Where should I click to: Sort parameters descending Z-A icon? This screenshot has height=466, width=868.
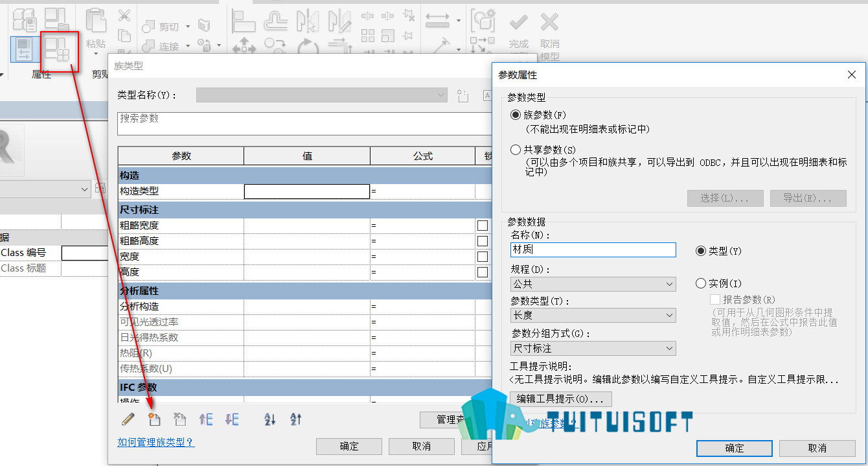point(296,419)
